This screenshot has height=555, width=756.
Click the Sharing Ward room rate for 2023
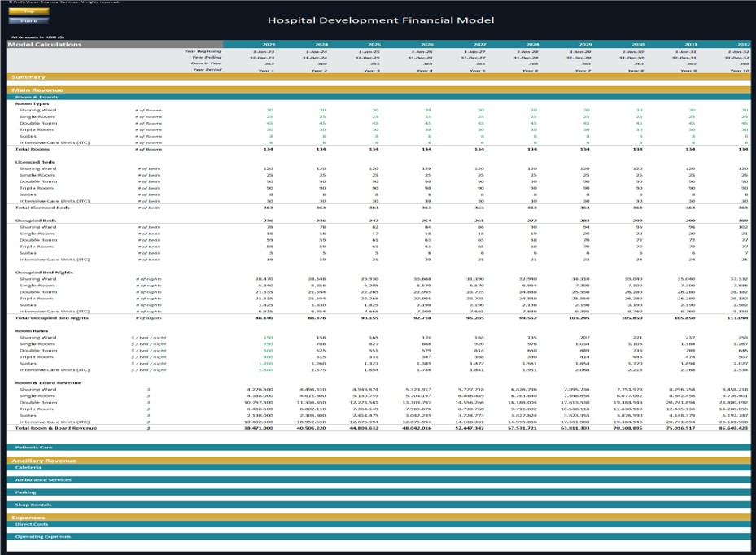coord(269,337)
